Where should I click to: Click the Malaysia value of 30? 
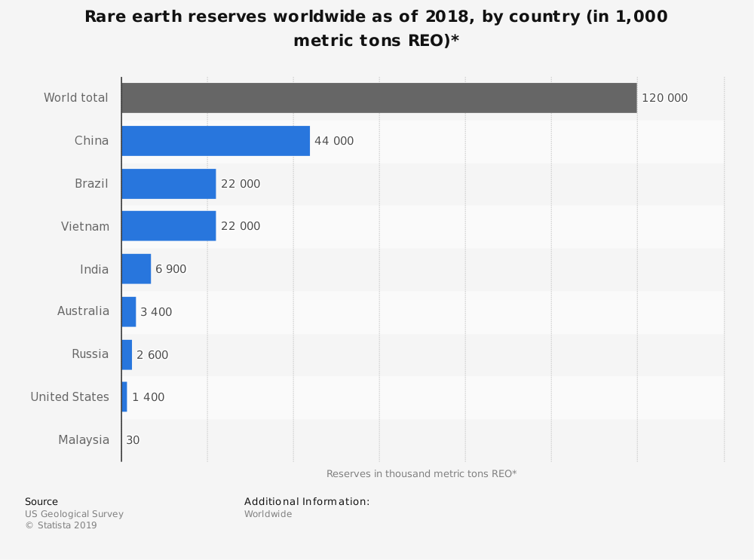point(133,440)
